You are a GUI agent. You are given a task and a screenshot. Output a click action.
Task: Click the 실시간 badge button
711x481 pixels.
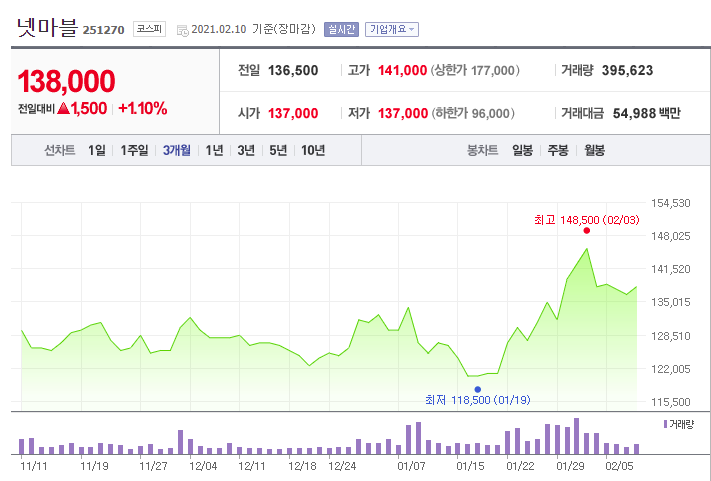[x=341, y=29]
